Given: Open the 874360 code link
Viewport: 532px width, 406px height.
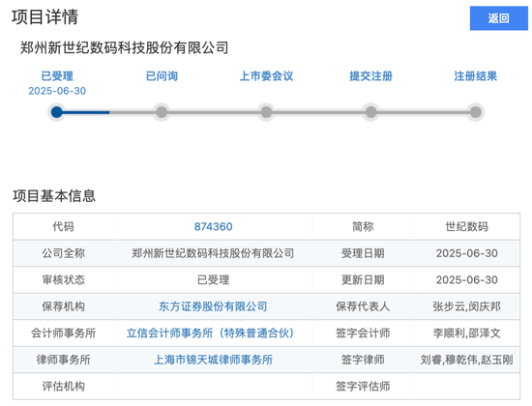Looking at the screenshot, I should [213, 226].
